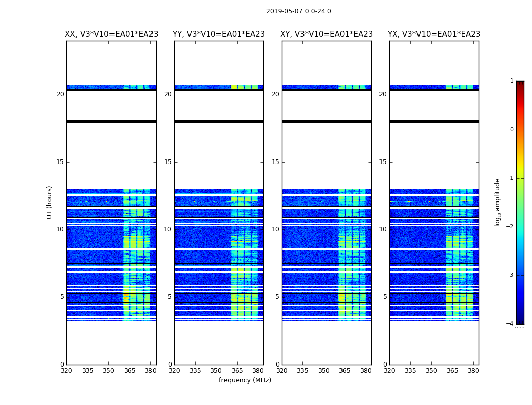Click the UT (hours) axis label
This screenshot has width=532, height=405.
pos(49,202)
